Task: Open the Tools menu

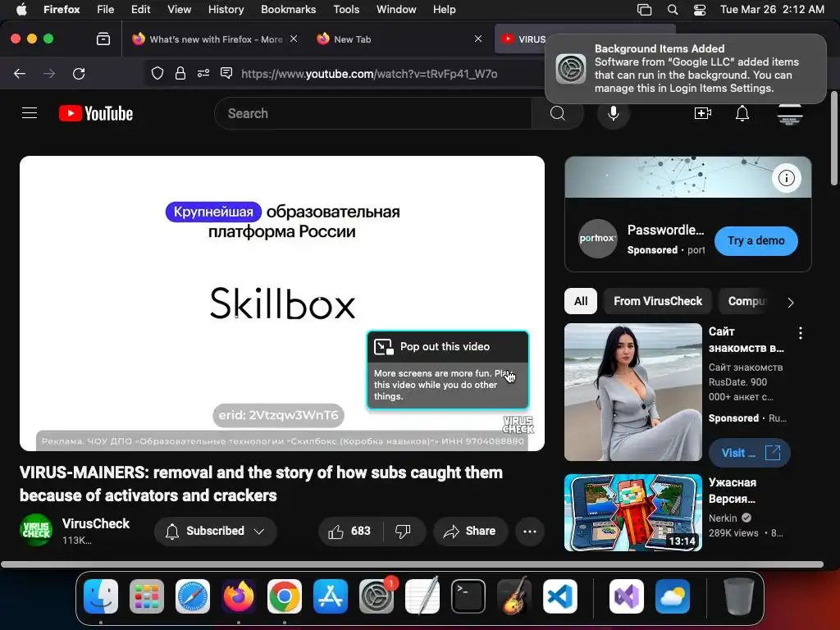Action: tap(346, 10)
